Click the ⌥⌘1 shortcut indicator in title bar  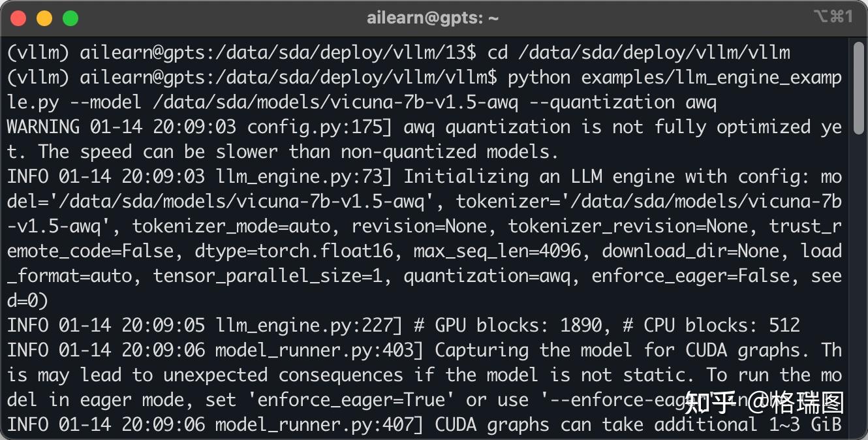[833, 17]
